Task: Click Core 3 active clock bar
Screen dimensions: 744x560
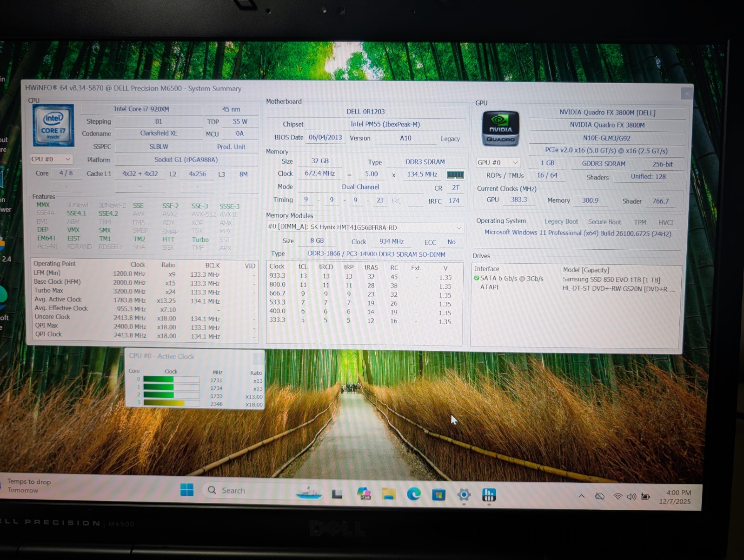Action: point(171,403)
